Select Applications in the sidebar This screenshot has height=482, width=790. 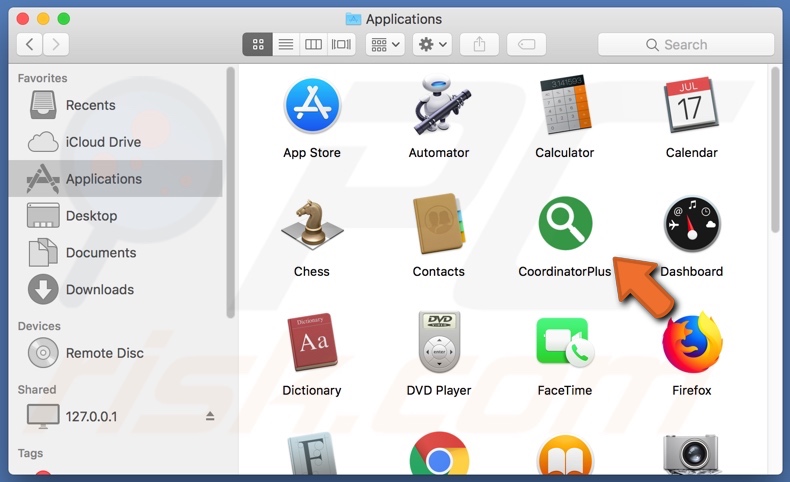click(116, 178)
